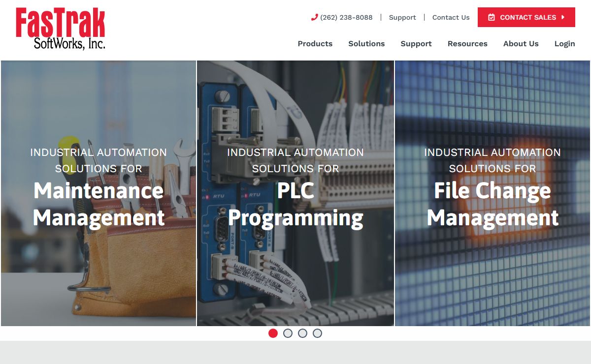Image resolution: width=591 pixels, height=364 pixels.
Task: Open the Products menu
Action: (315, 43)
